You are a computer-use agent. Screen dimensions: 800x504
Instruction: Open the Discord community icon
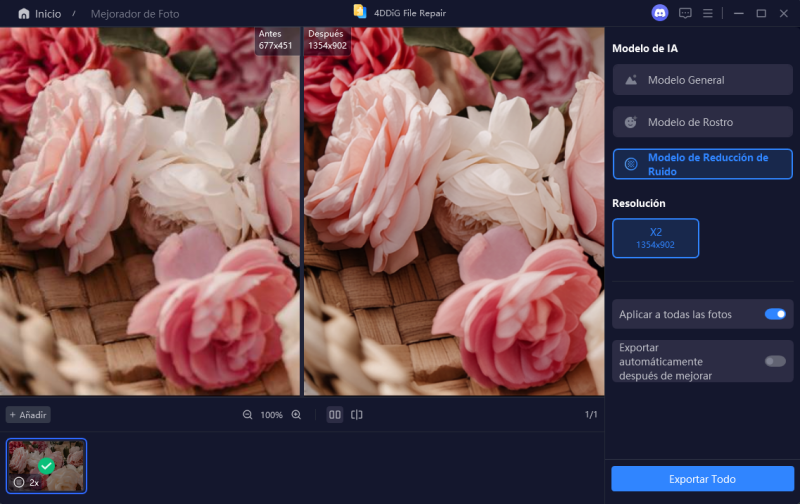point(660,13)
